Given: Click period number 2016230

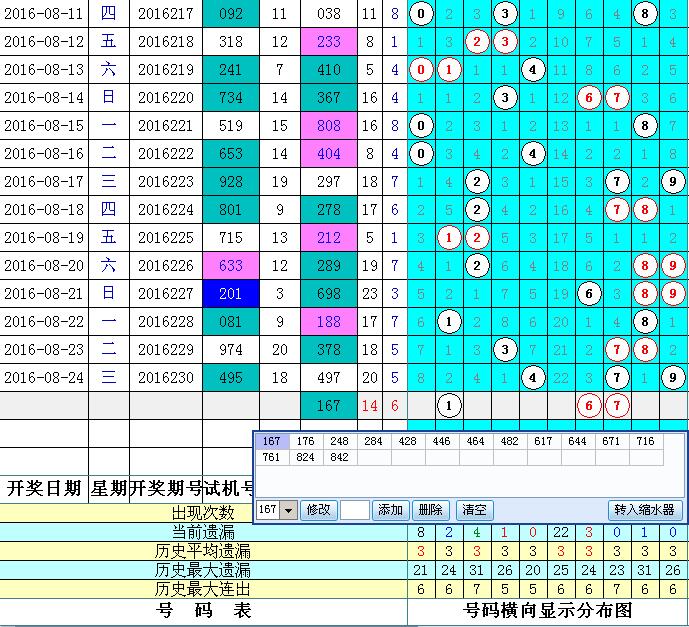Looking at the screenshot, I should (166, 377).
